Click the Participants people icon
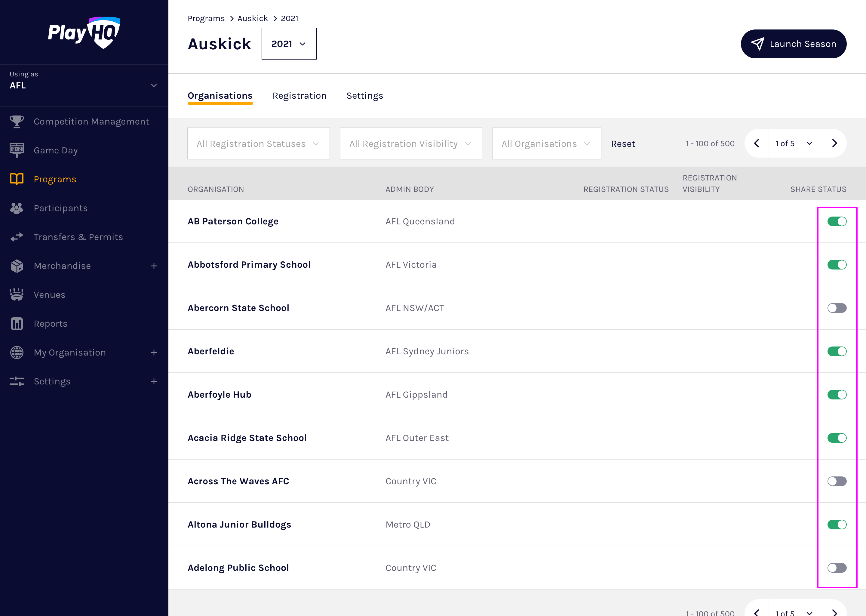The image size is (866, 616). click(x=17, y=208)
